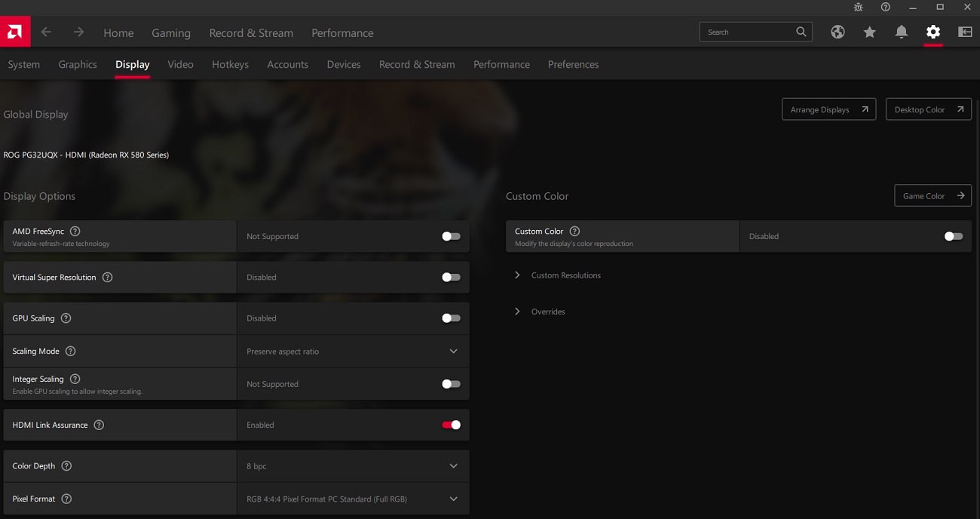
Task: Open the web browser globe icon
Action: (x=838, y=32)
